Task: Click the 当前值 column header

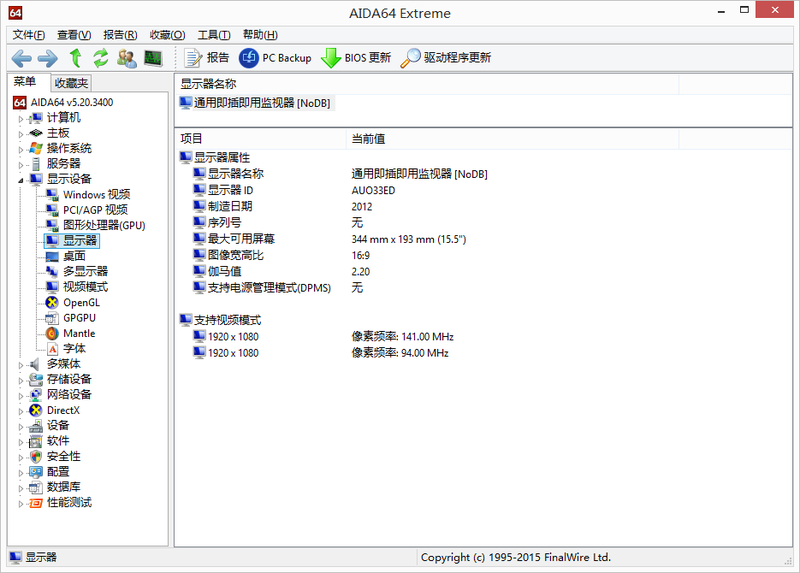Action: [x=512, y=139]
